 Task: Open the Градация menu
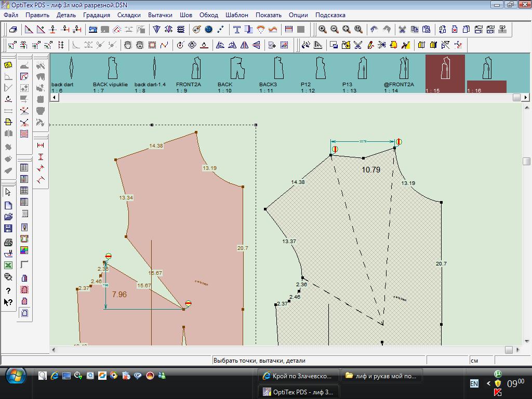pyautogui.click(x=96, y=15)
